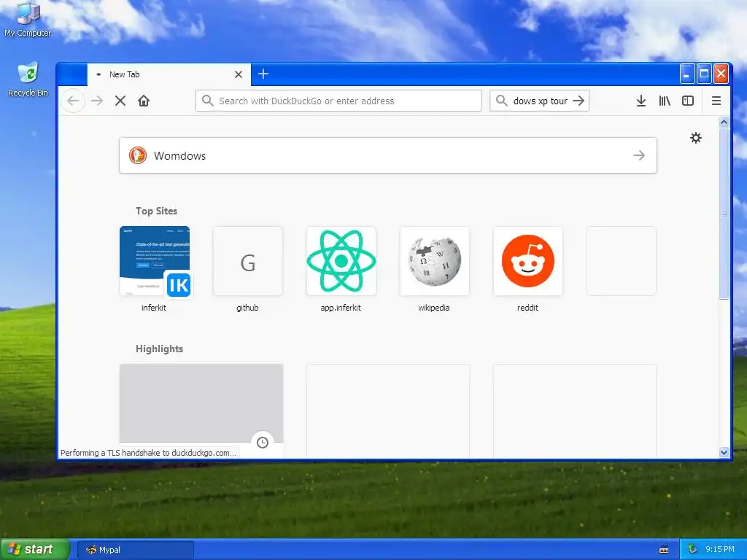Viewport: 747px width, 560px height.
Task: Click the DuckDuckGo logo in search box
Action: pyautogui.click(x=138, y=155)
